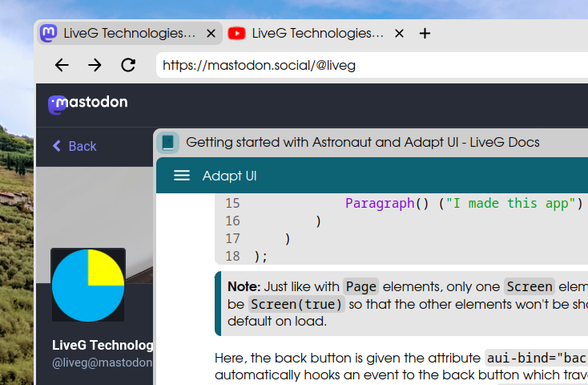Click the book icon in the Docs title bar

pyautogui.click(x=168, y=143)
